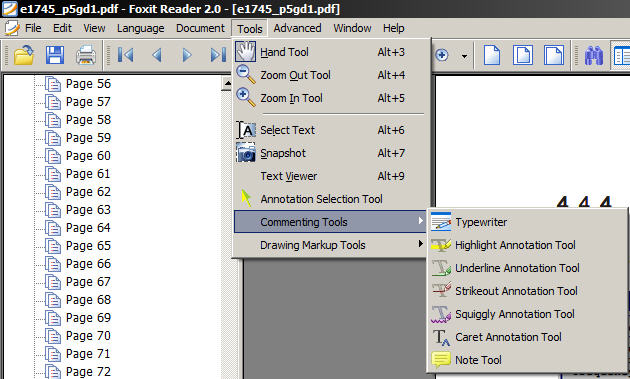The height and width of the screenshot is (379, 630).
Task: Go to previous page using the left arrow
Action: tap(157, 55)
